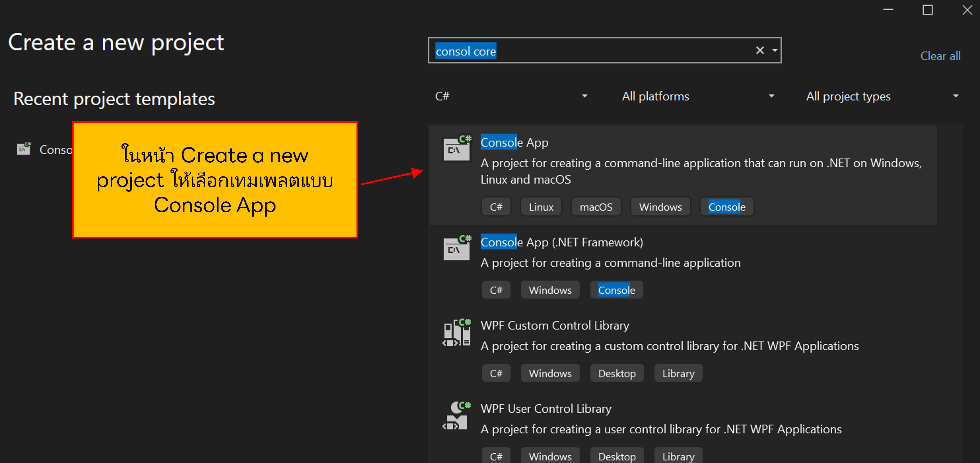The image size is (980, 463).
Task: Click the Console App (.NET Framework) template icon
Action: [456, 249]
